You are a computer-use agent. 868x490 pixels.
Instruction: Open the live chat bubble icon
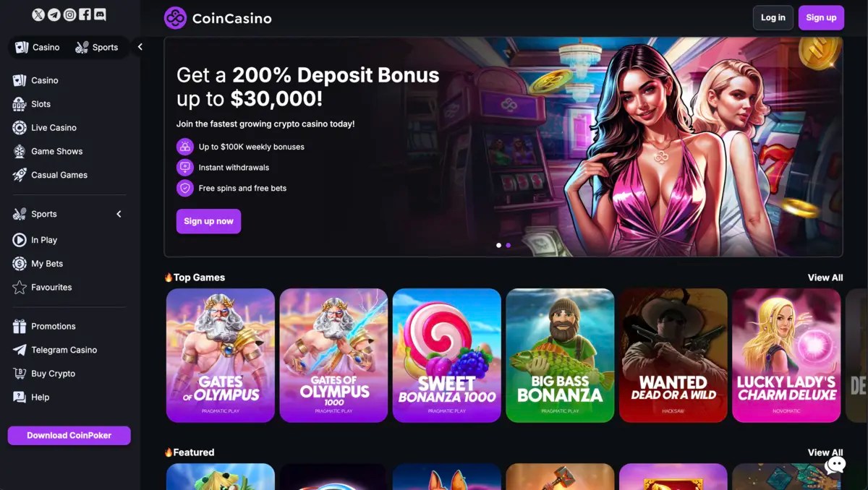(835, 465)
